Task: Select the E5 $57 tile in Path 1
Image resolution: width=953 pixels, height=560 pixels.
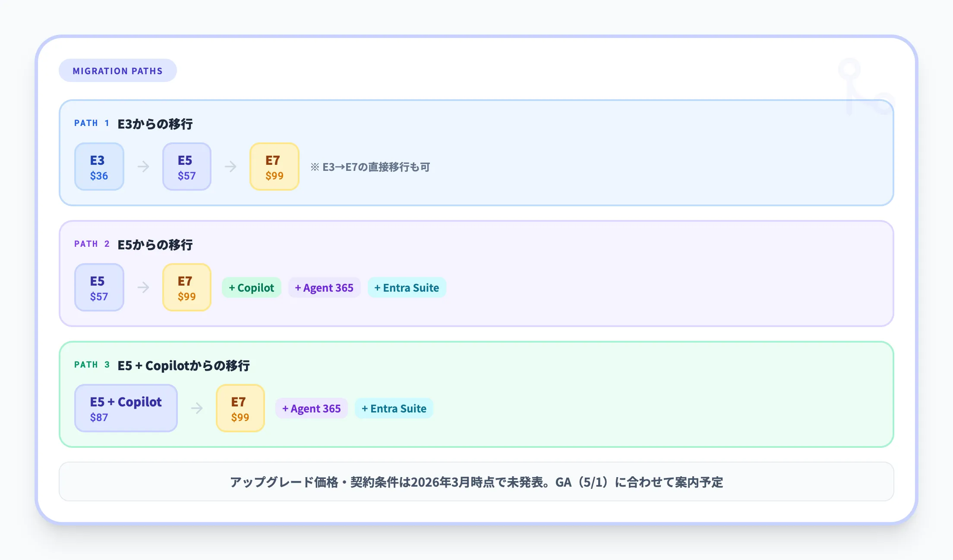Action: pyautogui.click(x=186, y=167)
